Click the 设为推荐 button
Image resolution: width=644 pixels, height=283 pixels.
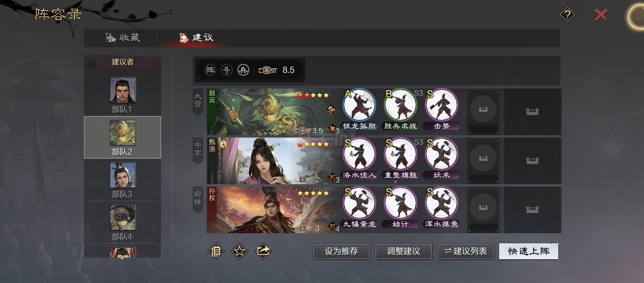341,251
